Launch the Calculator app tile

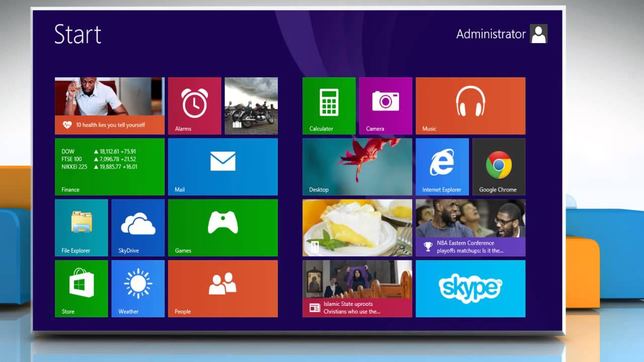point(329,106)
